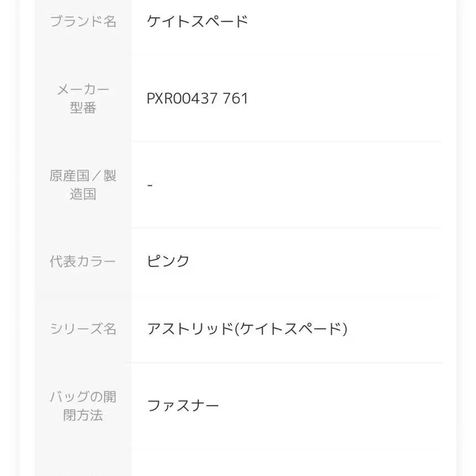The image size is (476, 476).
Task: Select the ピンク color value
Action: click(169, 261)
